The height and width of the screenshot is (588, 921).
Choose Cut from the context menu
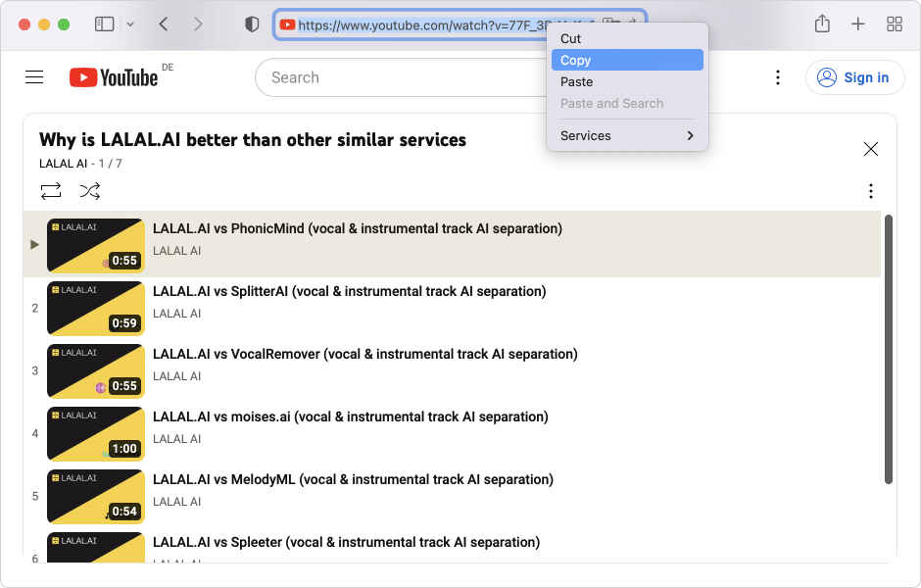tap(627, 38)
